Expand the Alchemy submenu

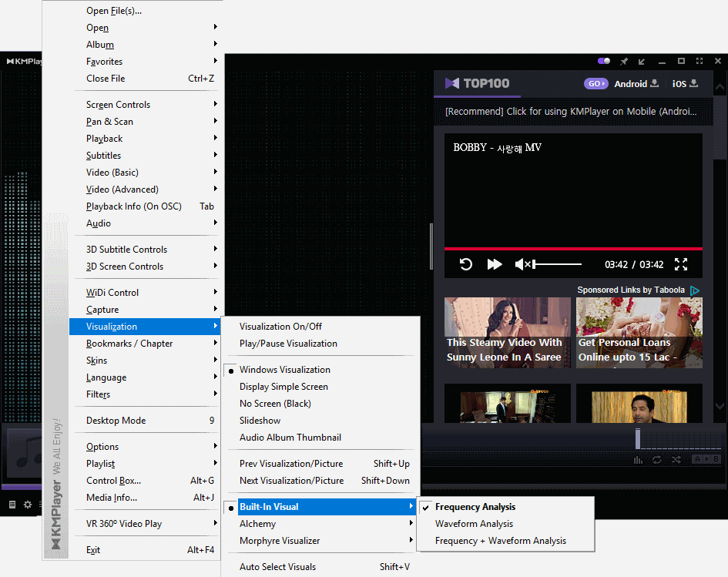pos(320,524)
